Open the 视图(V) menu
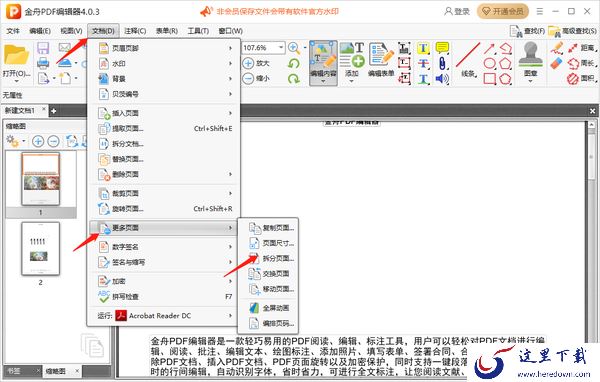600x382 pixels. 71,31
